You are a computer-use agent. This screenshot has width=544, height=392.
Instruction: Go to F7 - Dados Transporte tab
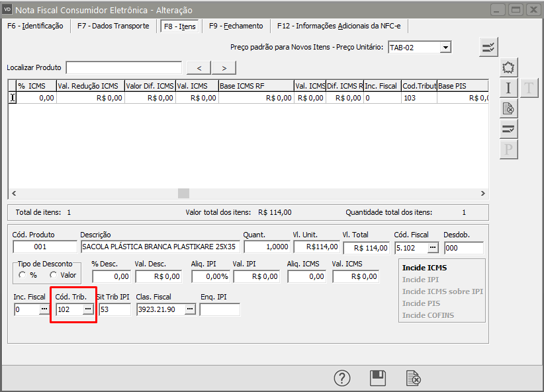tap(112, 26)
